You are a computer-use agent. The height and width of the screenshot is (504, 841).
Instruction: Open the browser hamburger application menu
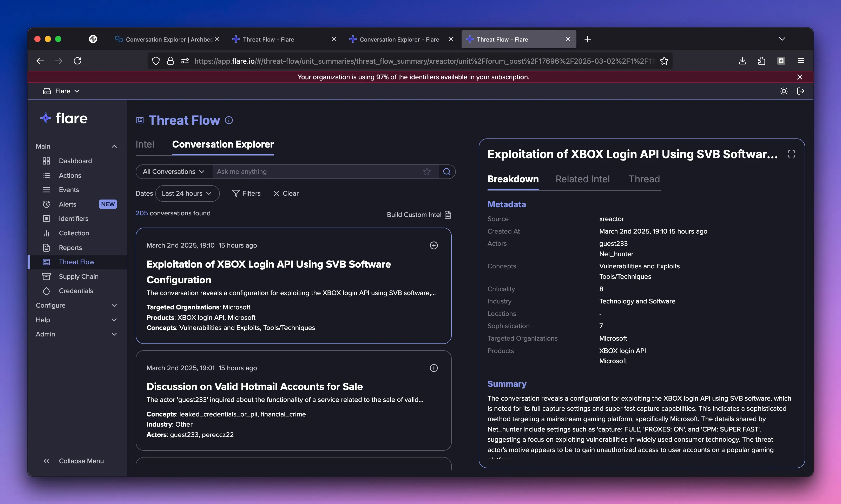point(801,61)
